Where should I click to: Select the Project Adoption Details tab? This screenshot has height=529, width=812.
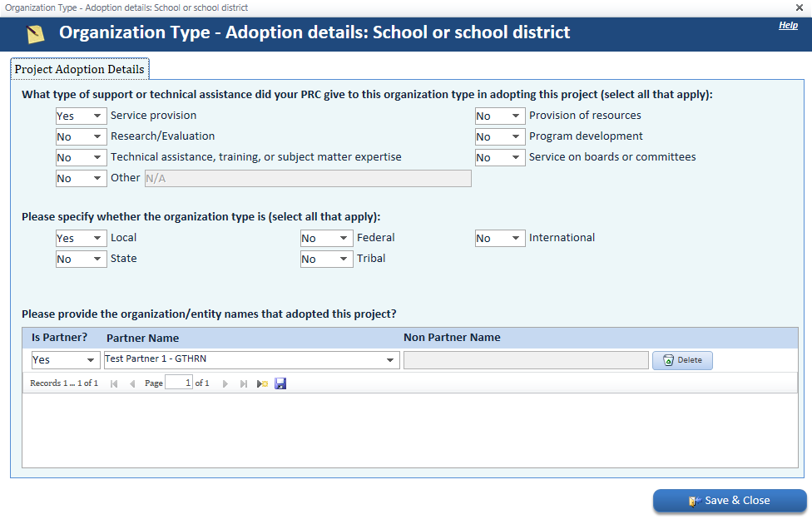pyautogui.click(x=80, y=69)
